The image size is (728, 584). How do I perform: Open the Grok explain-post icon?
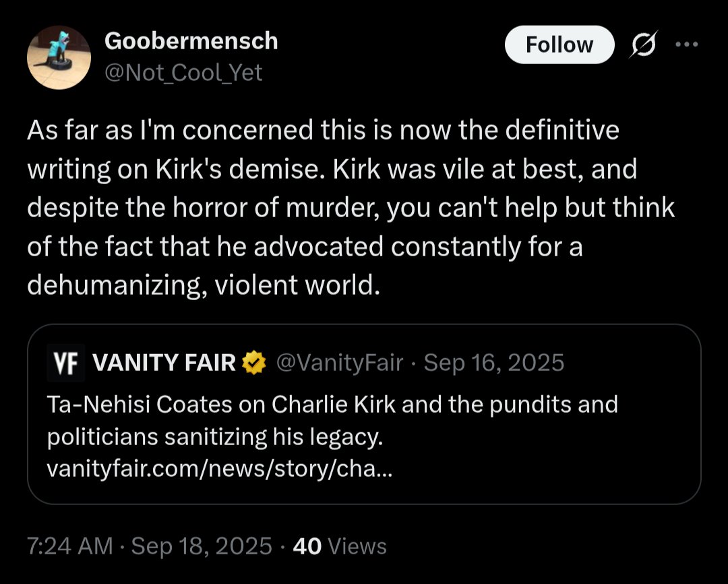644,45
